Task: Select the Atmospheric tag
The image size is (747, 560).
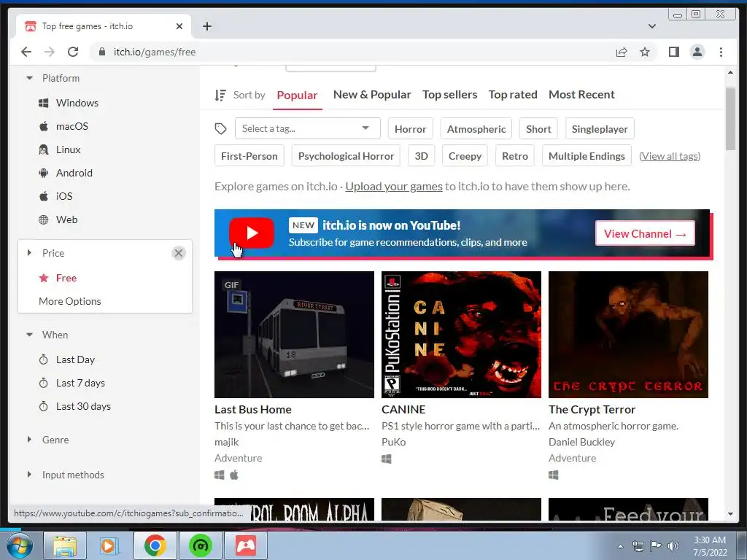Action: (476, 129)
